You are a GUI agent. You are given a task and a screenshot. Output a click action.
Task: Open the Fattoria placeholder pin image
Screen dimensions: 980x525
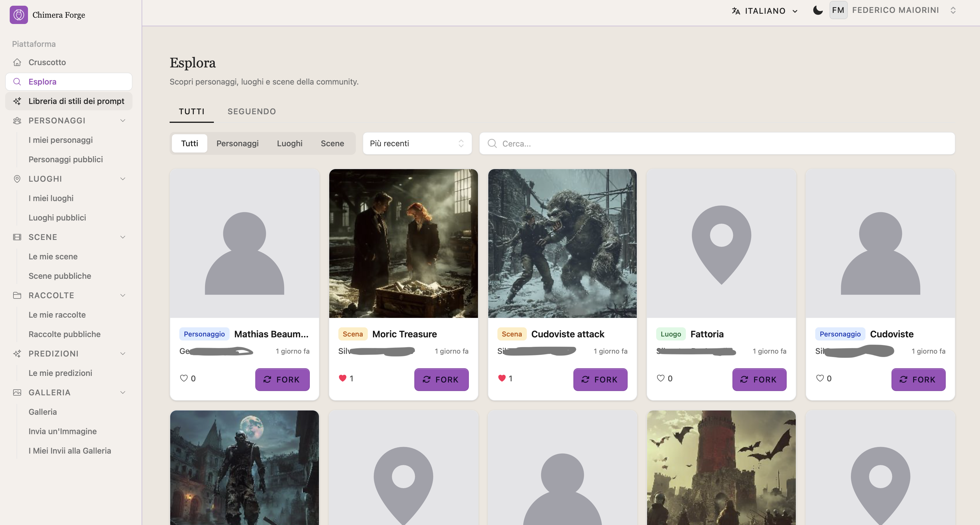tap(721, 243)
